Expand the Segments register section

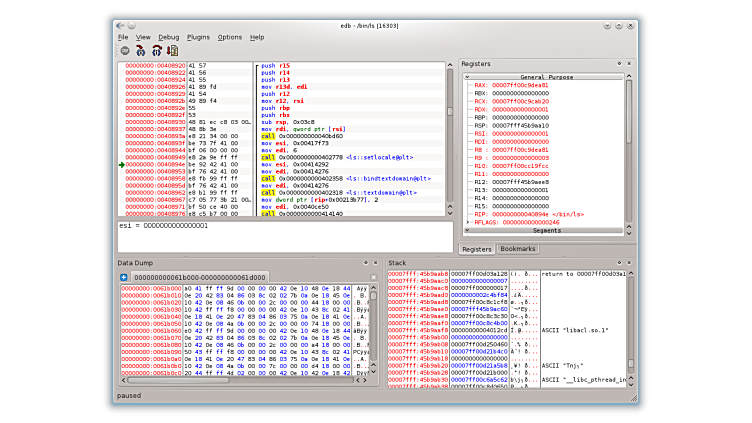466,229
